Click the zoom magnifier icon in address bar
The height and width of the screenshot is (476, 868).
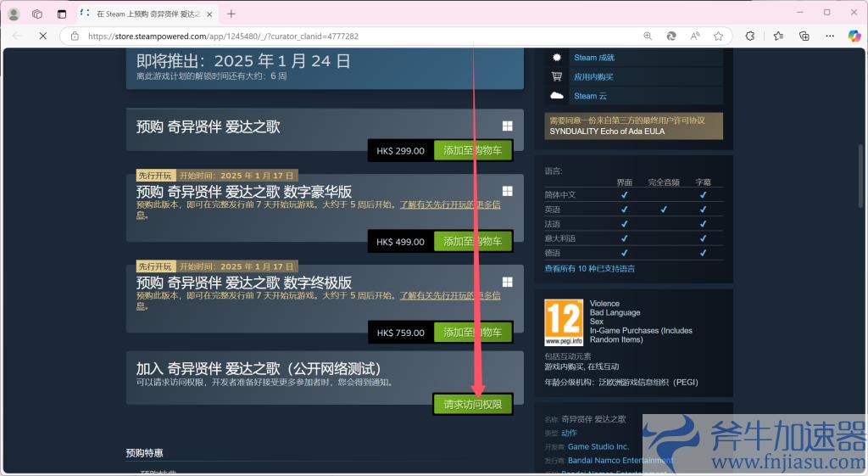[648, 36]
